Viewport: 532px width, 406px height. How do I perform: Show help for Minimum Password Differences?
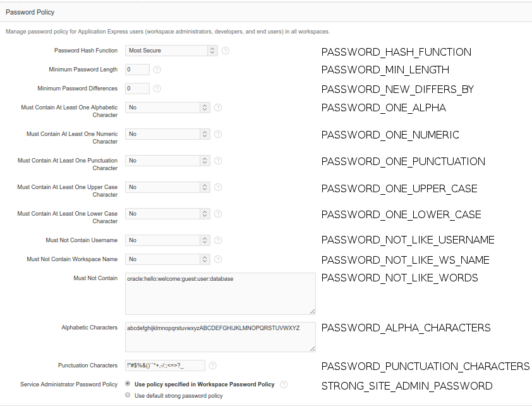pyautogui.click(x=157, y=89)
